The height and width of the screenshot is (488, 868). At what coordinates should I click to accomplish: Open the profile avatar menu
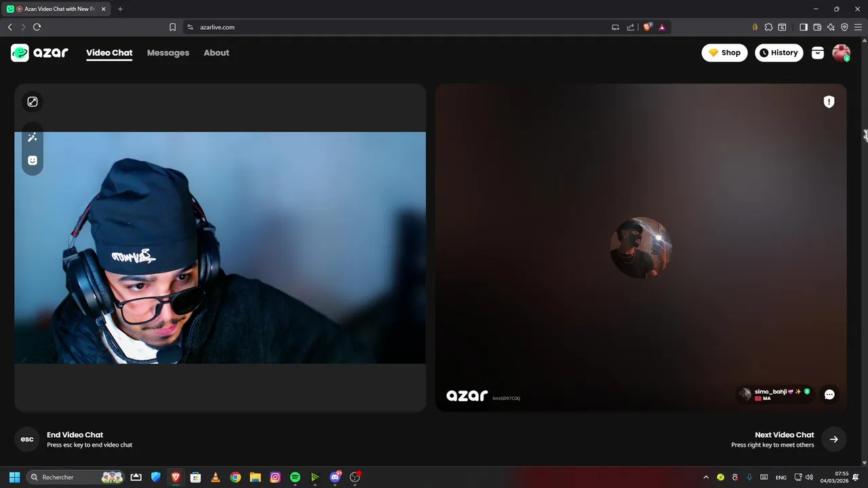841,53
